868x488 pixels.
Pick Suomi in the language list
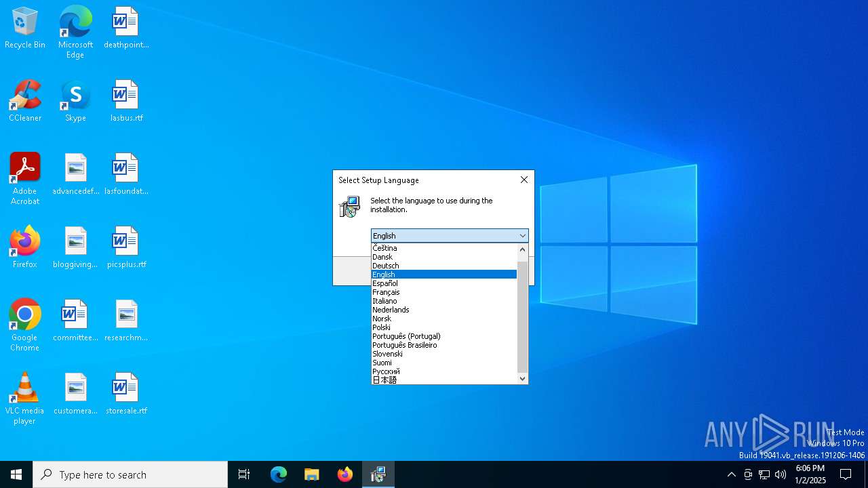(x=444, y=363)
